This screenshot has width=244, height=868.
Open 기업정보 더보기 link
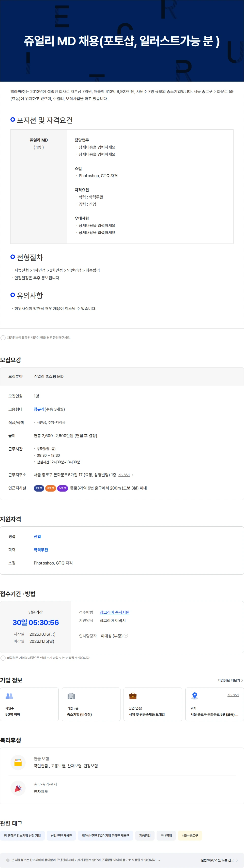click(x=230, y=680)
